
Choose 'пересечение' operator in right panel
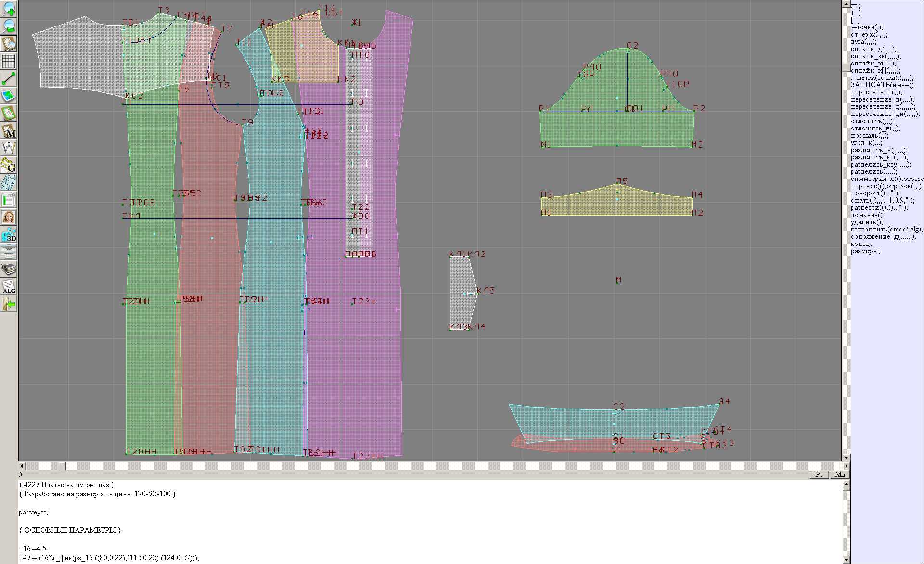tap(876, 92)
